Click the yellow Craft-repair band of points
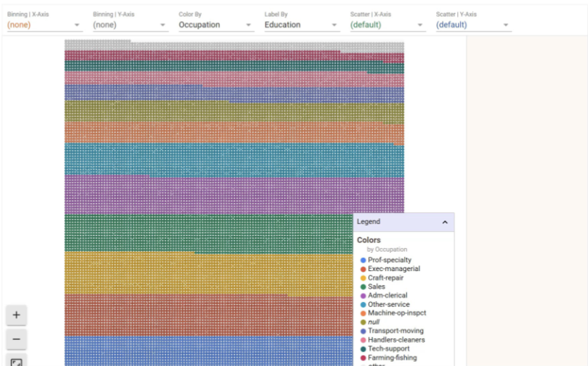The height and width of the screenshot is (366, 588). click(x=209, y=274)
